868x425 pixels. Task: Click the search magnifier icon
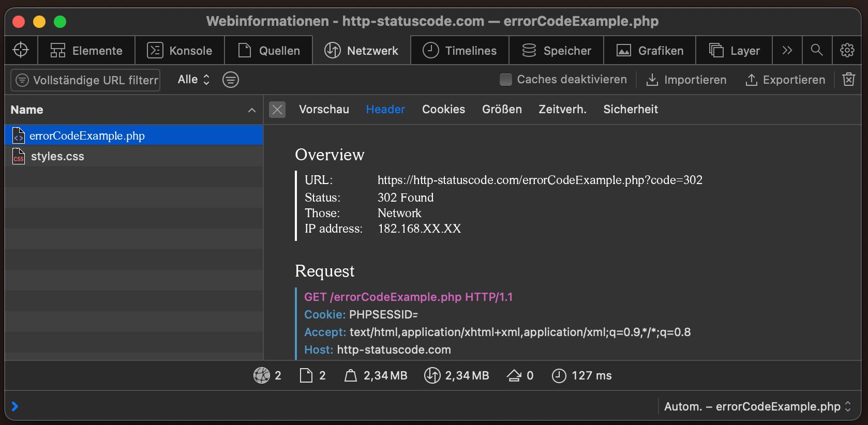pos(817,50)
